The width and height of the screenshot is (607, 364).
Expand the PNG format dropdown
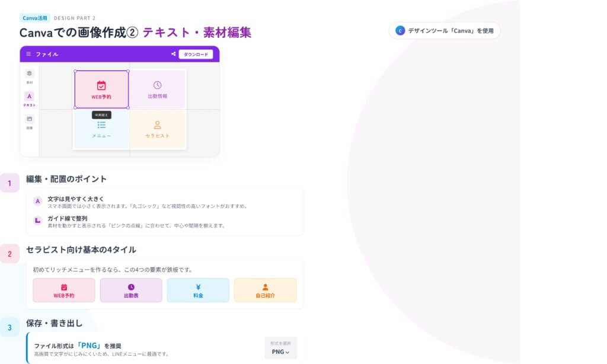point(279,352)
